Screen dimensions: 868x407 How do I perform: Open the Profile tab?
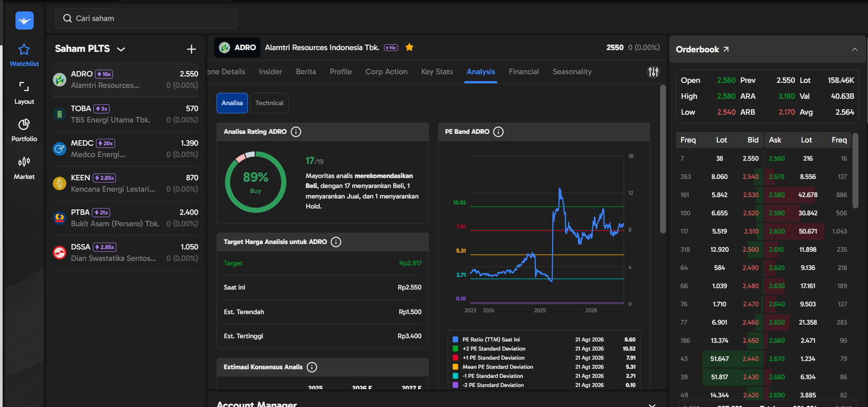point(341,72)
